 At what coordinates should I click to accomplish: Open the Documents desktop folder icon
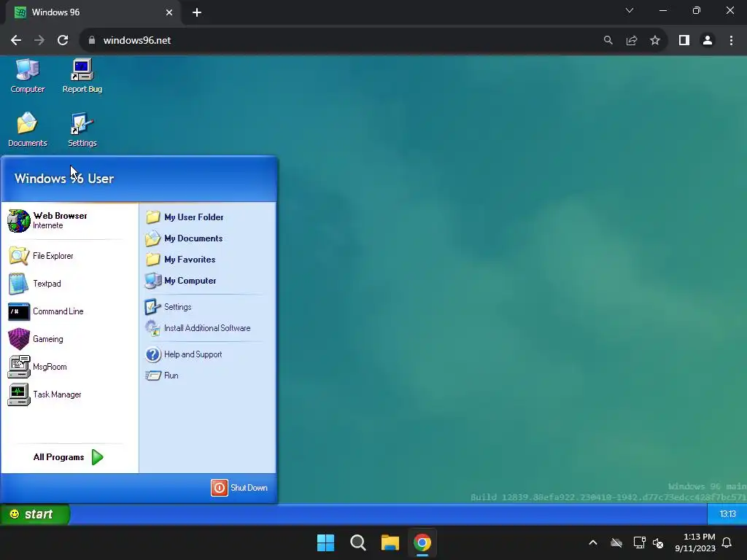27,130
